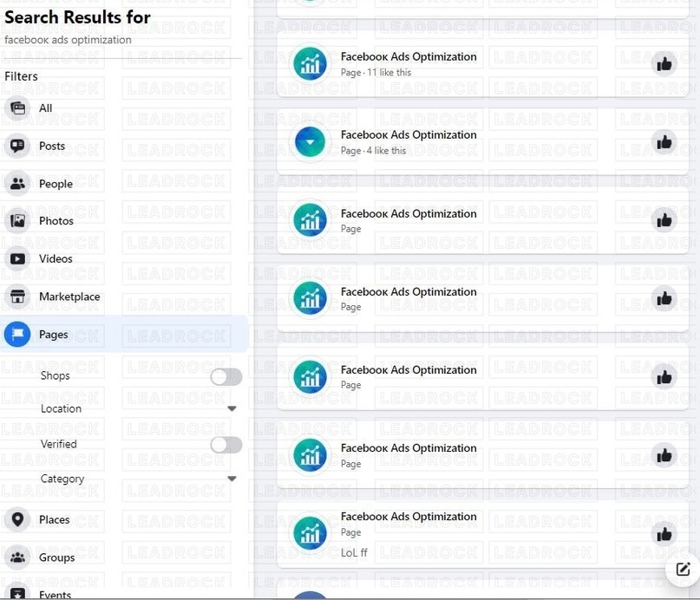Image resolution: width=700 pixels, height=600 pixels.
Task: Open avatar of page with 11 likes
Action: coord(310,64)
